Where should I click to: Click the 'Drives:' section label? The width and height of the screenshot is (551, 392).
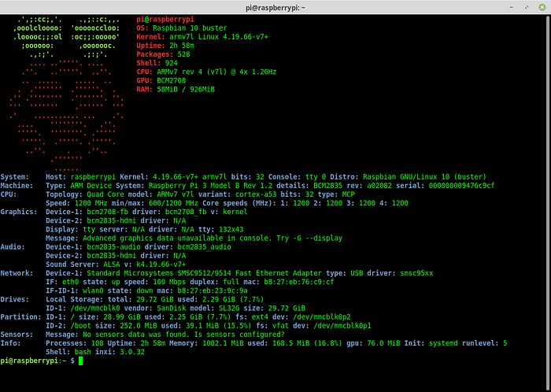[x=15, y=300]
